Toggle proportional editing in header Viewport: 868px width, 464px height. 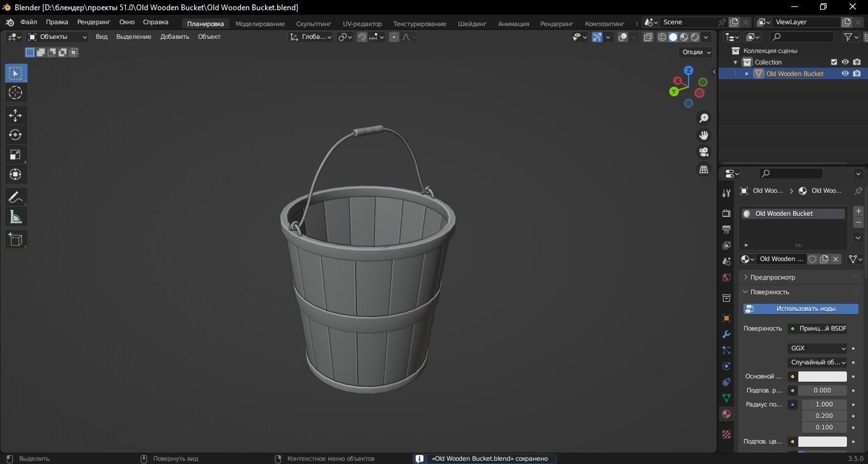[x=394, y=37]
